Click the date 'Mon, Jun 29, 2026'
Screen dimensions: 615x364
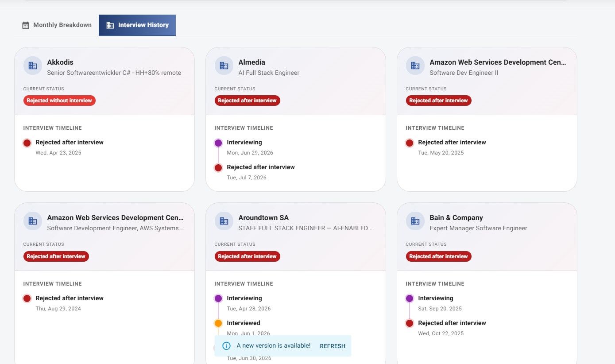pos(250,153)
